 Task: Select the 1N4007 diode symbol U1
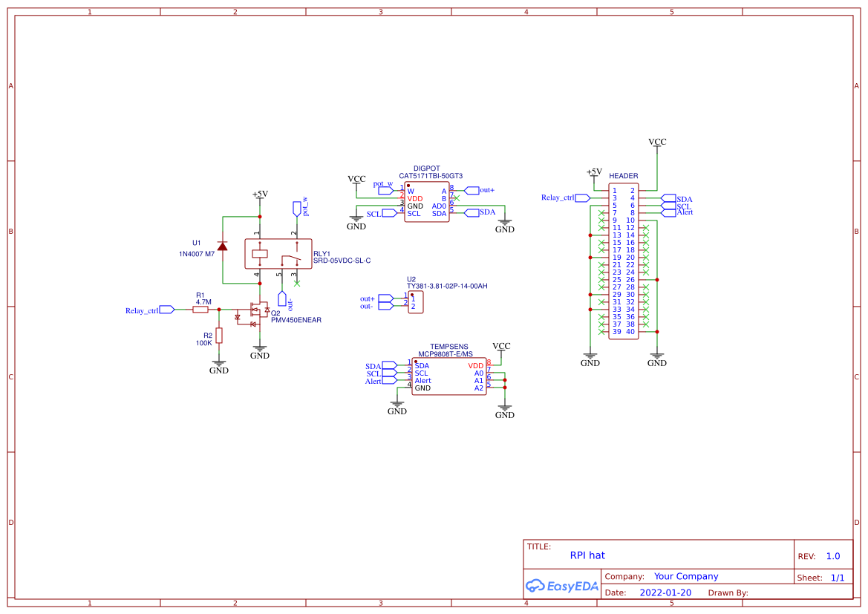(221, 246)
